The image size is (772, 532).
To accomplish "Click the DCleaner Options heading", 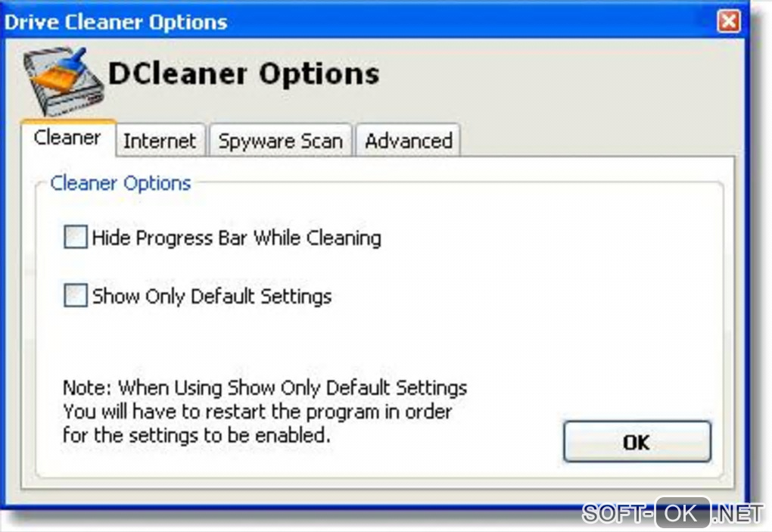I will (x=244, y=74).
